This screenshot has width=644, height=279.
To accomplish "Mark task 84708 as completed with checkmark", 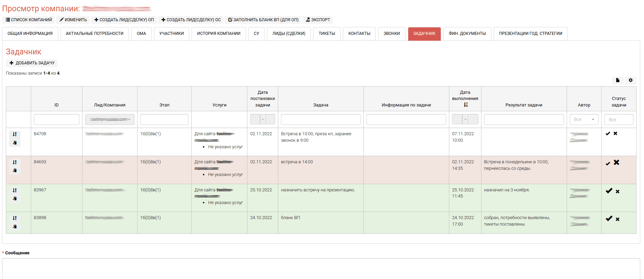I will pos(608,134).
